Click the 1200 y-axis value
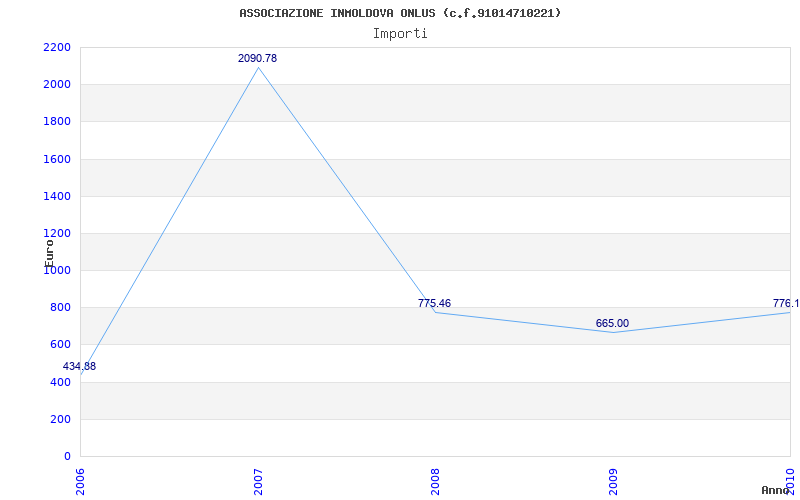This screenshot has width=800, height=500. [x=57, y=234]
